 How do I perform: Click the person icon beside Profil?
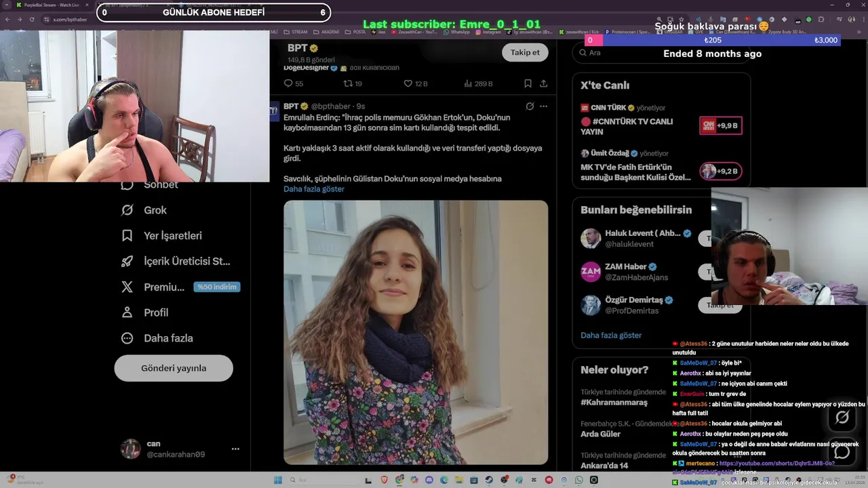[127, 312]
